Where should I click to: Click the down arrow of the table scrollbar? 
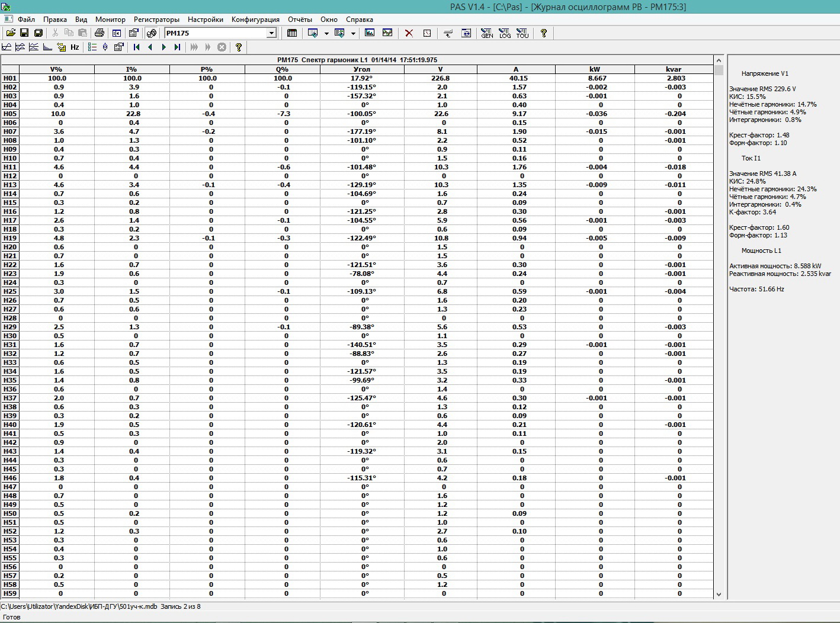click(719, 594)
